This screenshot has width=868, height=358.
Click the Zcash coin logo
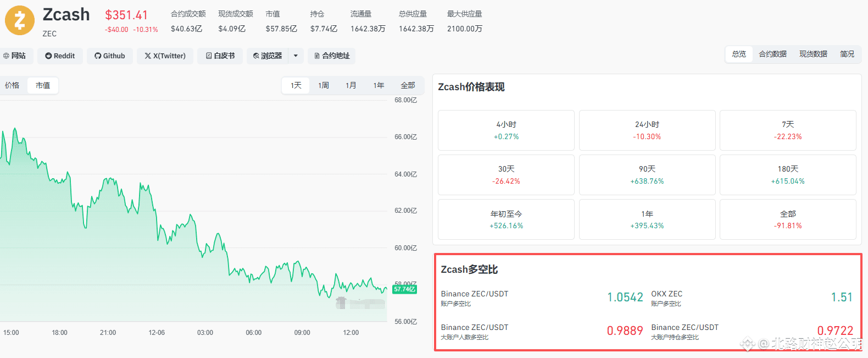coord(20,20)
